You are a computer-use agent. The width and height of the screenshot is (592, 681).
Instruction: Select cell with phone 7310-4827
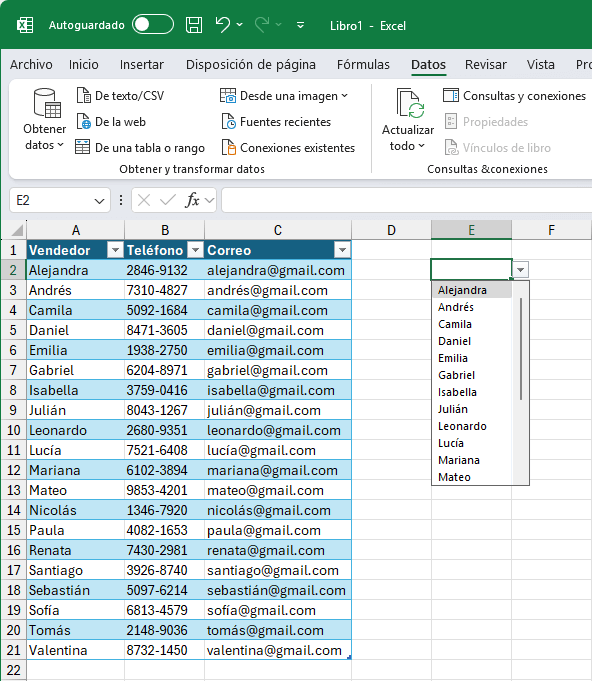[x=164, y=290]
